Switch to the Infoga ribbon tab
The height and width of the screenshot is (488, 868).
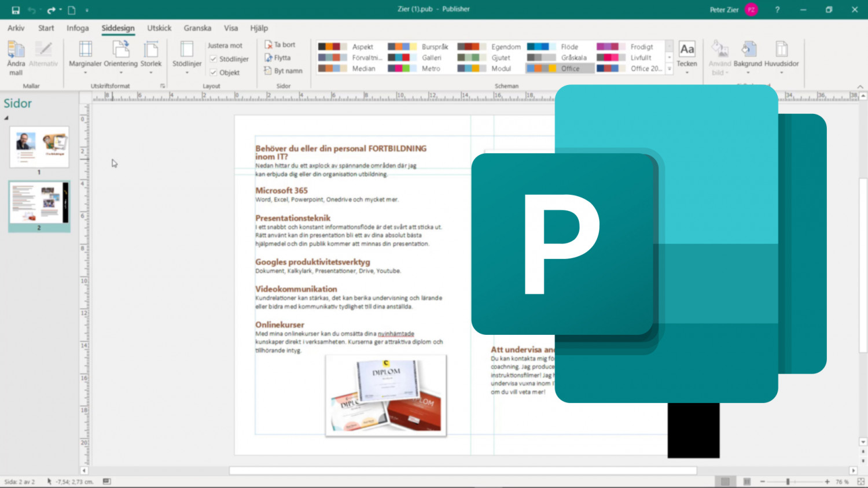78,28
